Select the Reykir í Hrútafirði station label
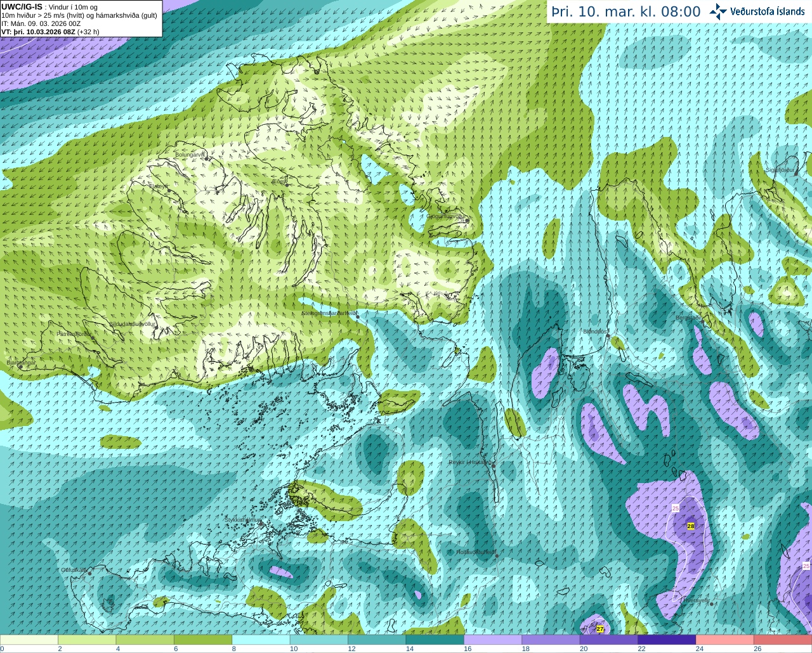 (x=471, y=462)
